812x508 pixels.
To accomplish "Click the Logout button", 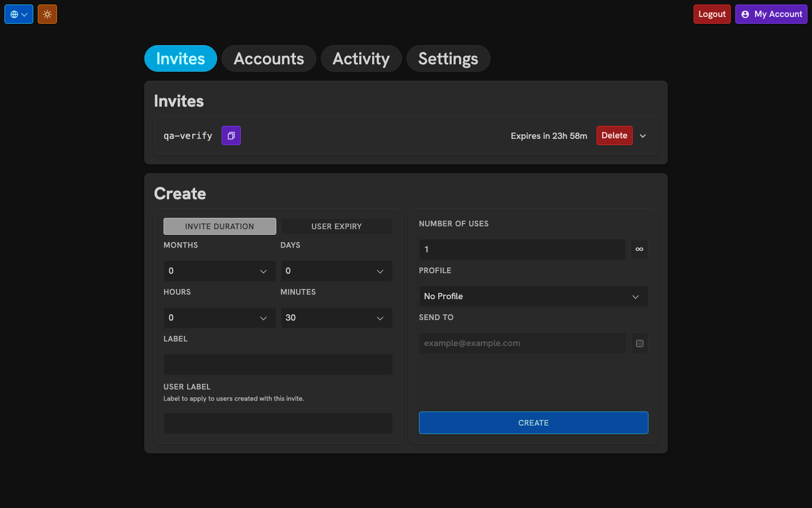I will tap(712, 14).
